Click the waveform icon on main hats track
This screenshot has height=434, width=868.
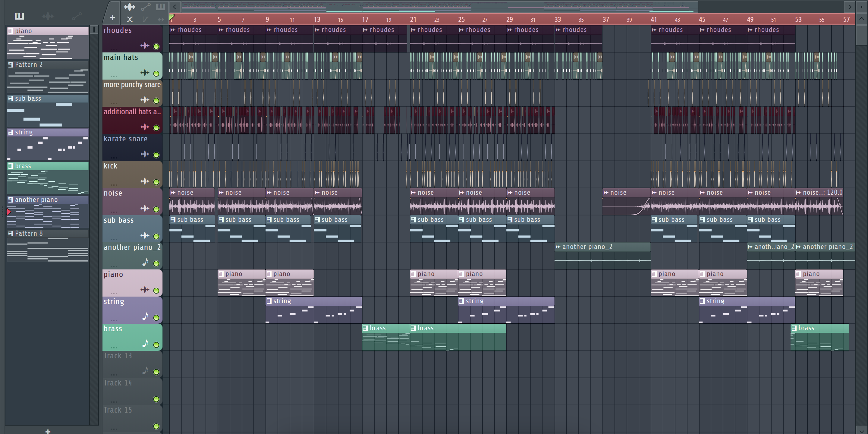point(145,72)
